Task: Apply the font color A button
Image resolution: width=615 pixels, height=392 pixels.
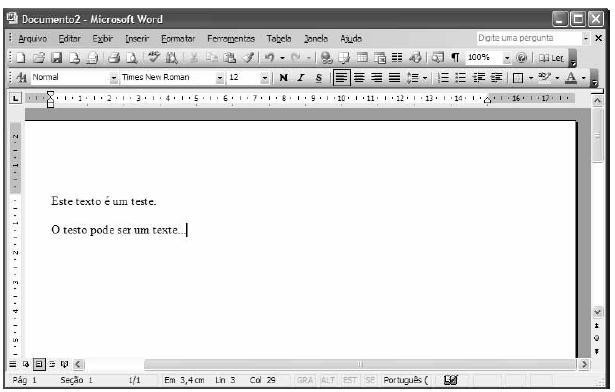Action: click(x=571, y=78)
